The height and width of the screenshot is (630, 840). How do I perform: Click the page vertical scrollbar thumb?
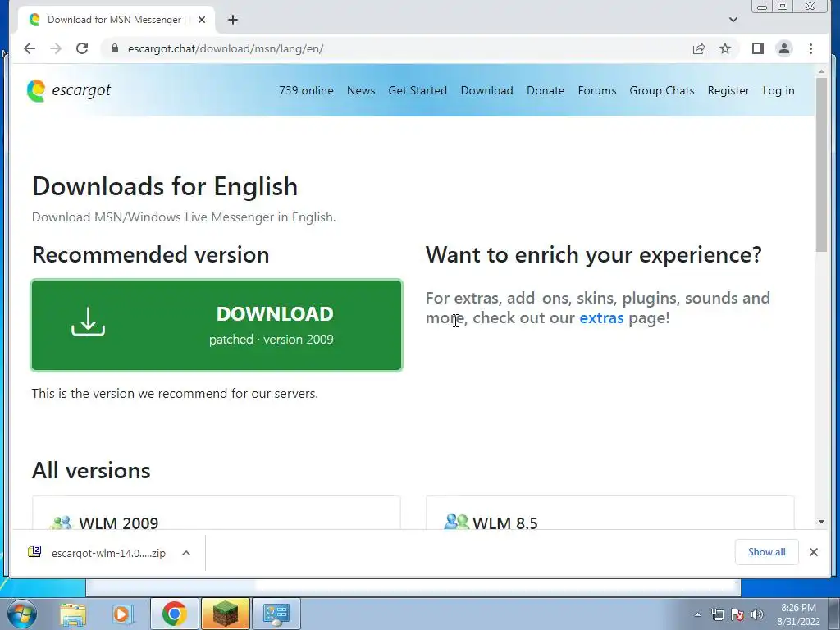(x=821, y=164)
